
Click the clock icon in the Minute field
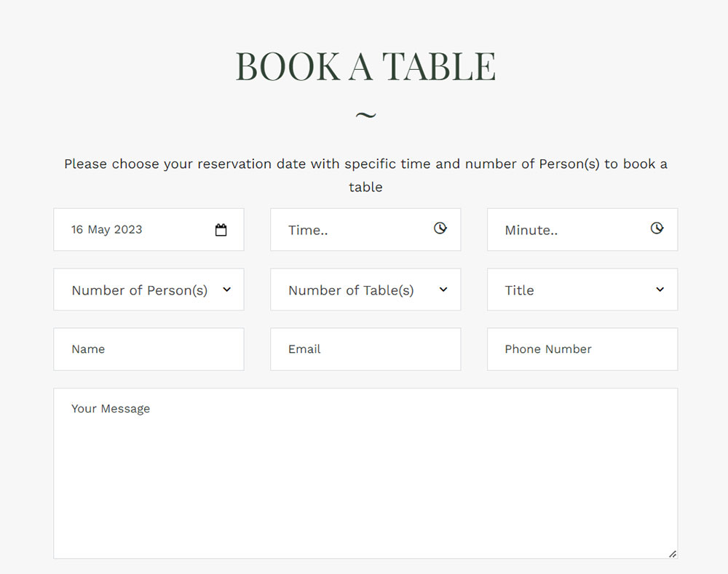point(657,228)
